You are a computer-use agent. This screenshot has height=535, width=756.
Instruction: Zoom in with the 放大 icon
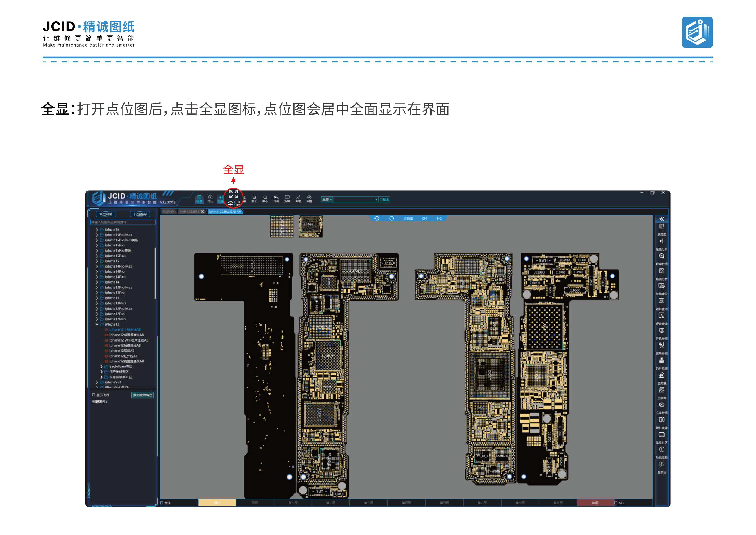click(x=254, y=199)
